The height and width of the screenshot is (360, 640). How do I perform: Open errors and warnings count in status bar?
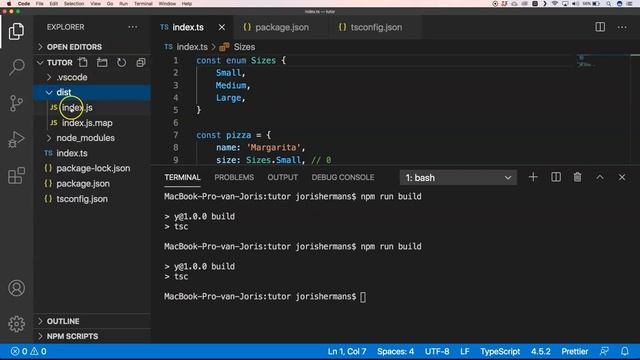pos(29,351)
